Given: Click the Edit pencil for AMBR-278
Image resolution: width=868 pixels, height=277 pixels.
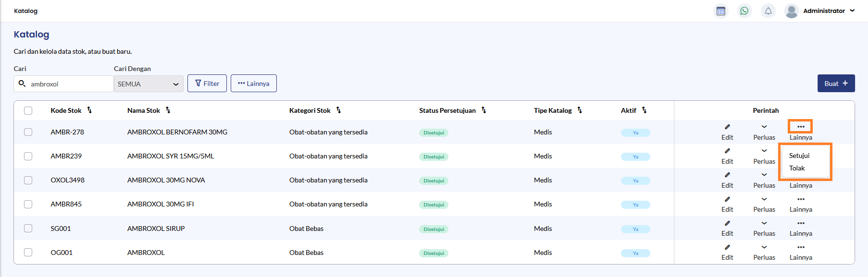Looking at the screenshot, I should point(727,127).
